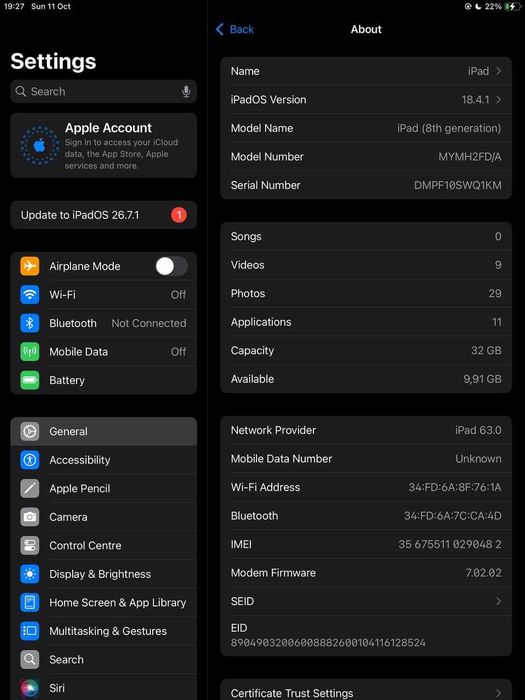Viewport: 525px width, 700px height.
Task: Tap Serial Number DMPF10SWQ1KM
Action: coord(458,185)
